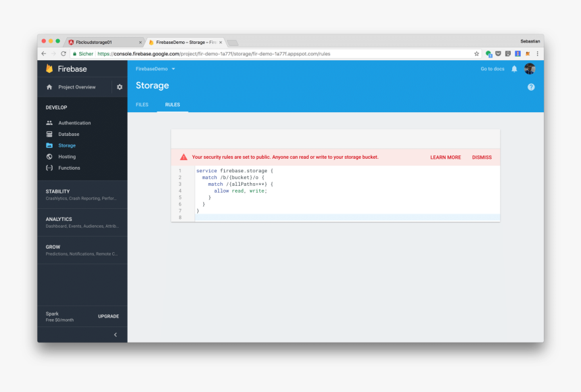Open the help question mark icon

[x=531, y=87]
